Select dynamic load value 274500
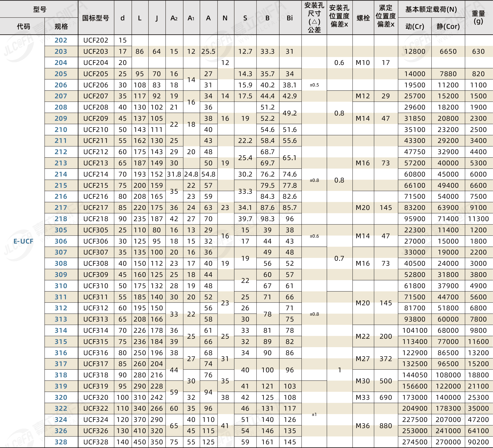Viewport: 493px width, 448px height. 415,442
